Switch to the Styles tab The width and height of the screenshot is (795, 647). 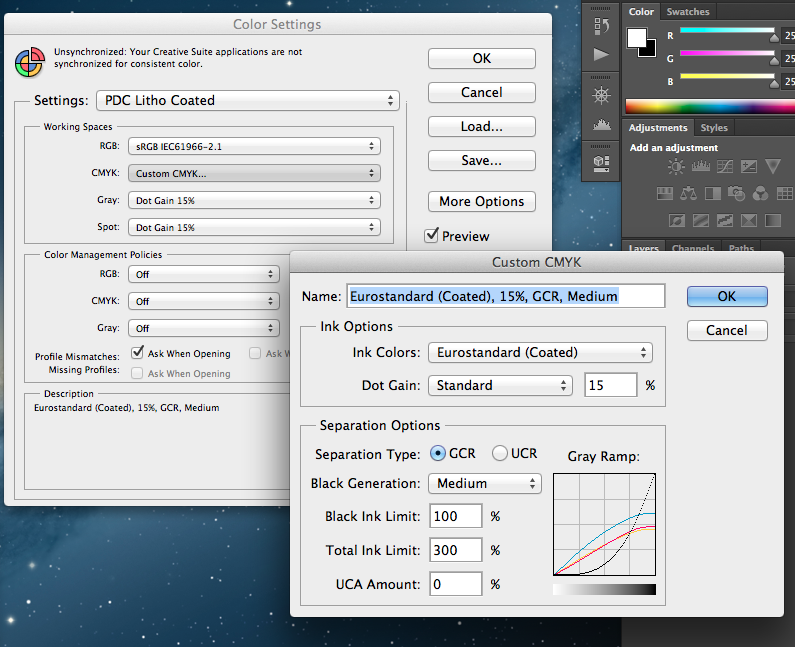714,128
